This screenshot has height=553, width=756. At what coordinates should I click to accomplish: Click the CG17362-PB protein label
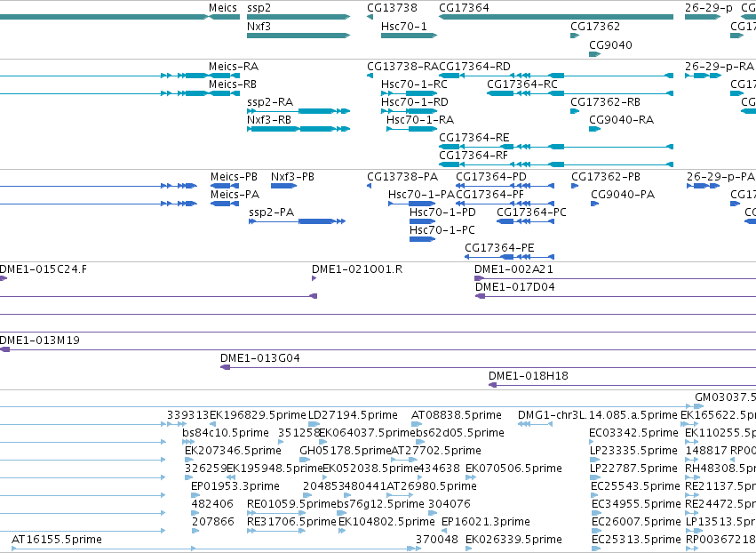coord(606,177)
